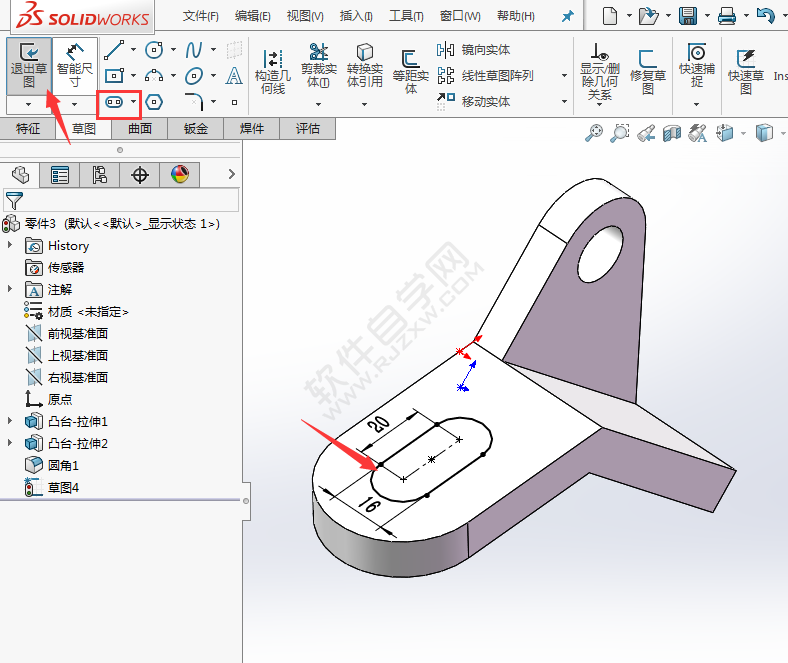Open the 视图(V) menu
Viewport: 788px width, 663px height.
pos(305,16)
